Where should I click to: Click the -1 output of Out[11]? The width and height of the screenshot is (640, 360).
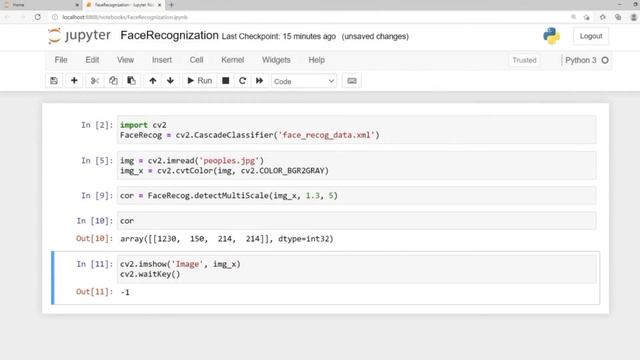125,292
